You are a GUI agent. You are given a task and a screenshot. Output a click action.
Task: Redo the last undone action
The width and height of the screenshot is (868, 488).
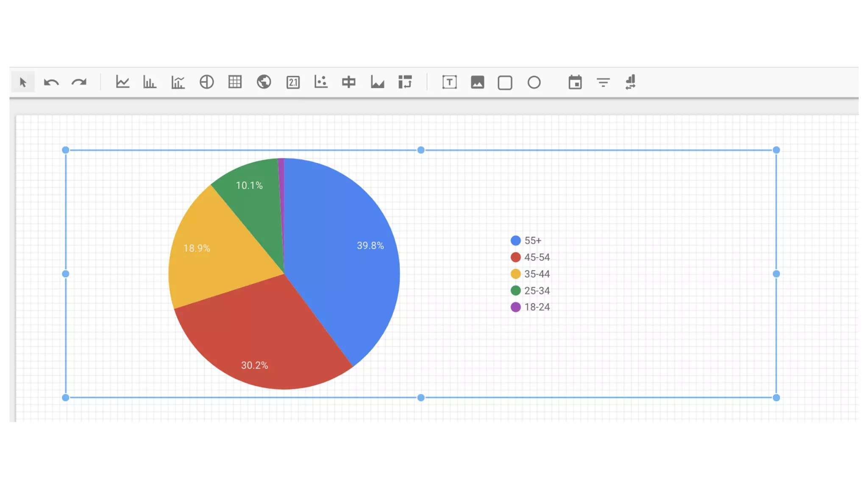(79, 82)
